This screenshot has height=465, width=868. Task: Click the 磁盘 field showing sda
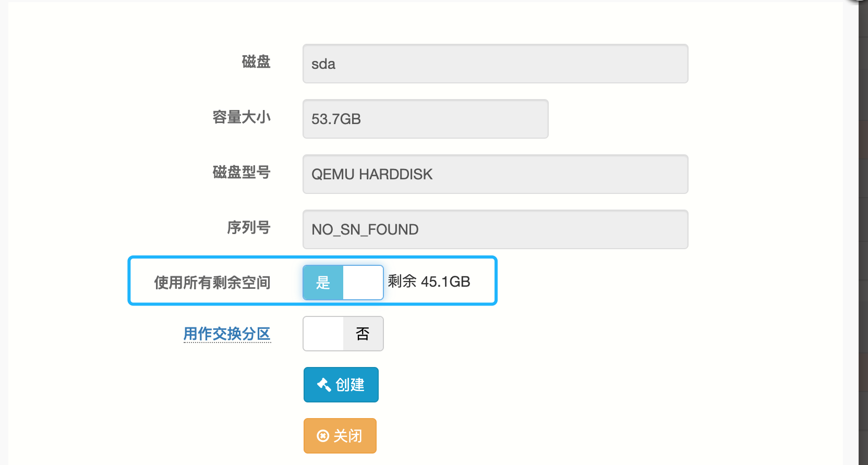495,64
